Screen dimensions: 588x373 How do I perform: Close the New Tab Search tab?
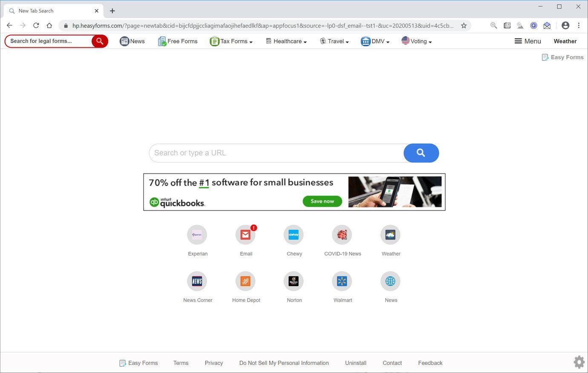tap(97, 11)
